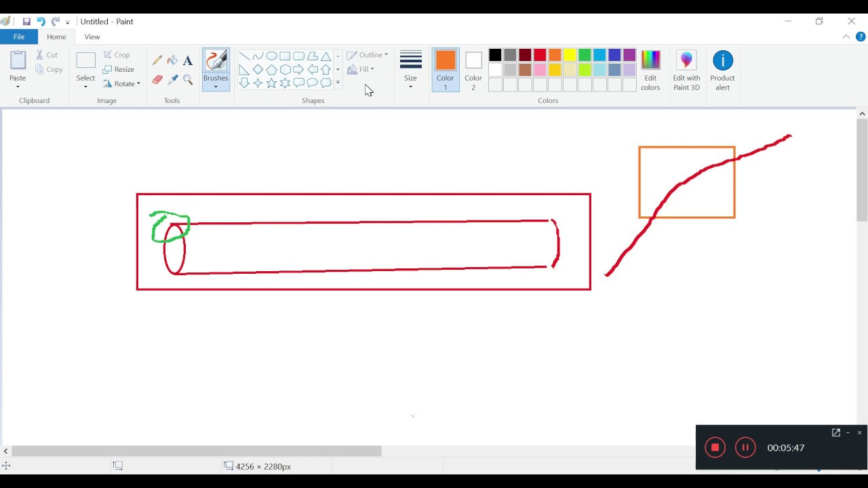Choose the Down arrow shape
The width and height of the screenshot is (868, 488).
coord(244,83)
